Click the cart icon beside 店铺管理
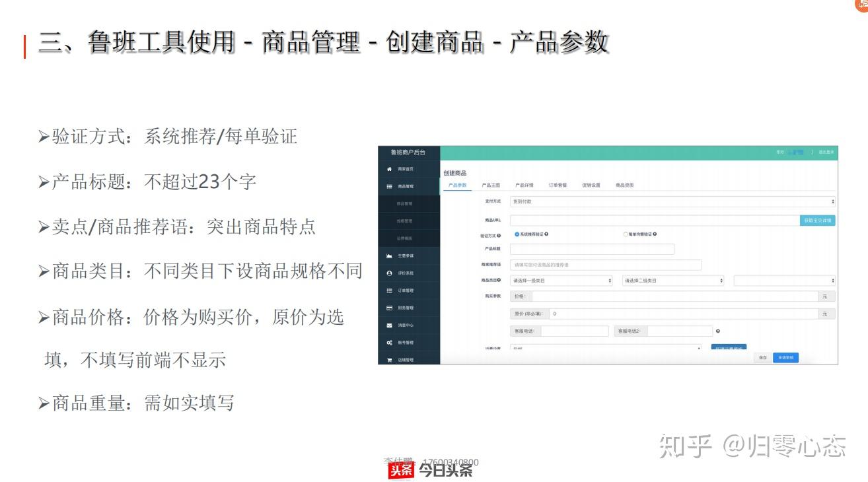Screen dimensions: 868x482 click(390, 360)
